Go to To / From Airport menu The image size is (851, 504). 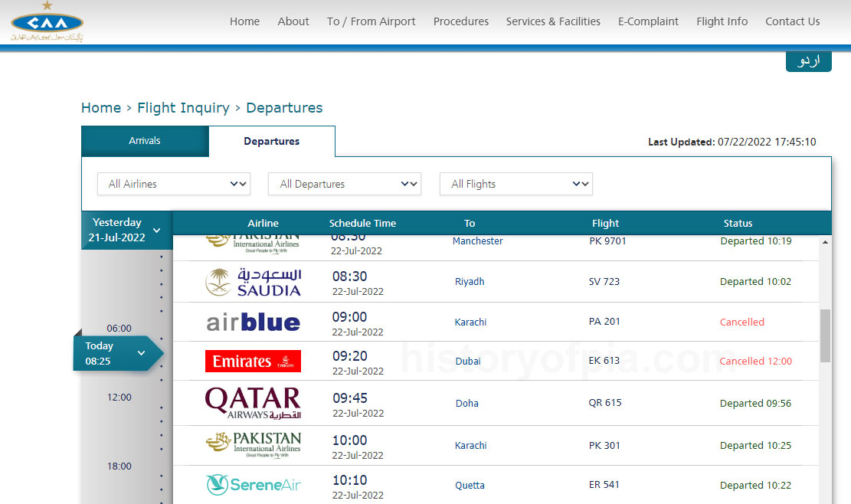pyautogui.click(x=371, y=21)
